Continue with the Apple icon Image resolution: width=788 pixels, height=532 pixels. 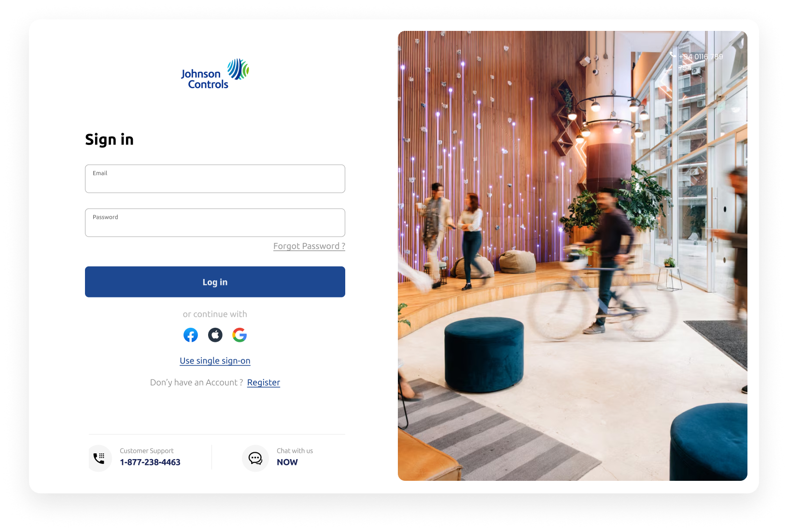coord(215,335)
